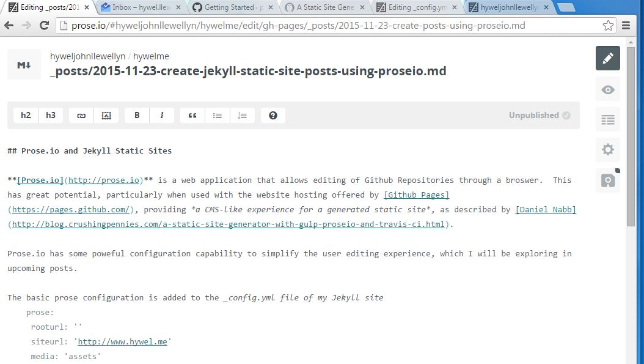Open hyweljohnllewellyn user link

[x=87, y=56]
